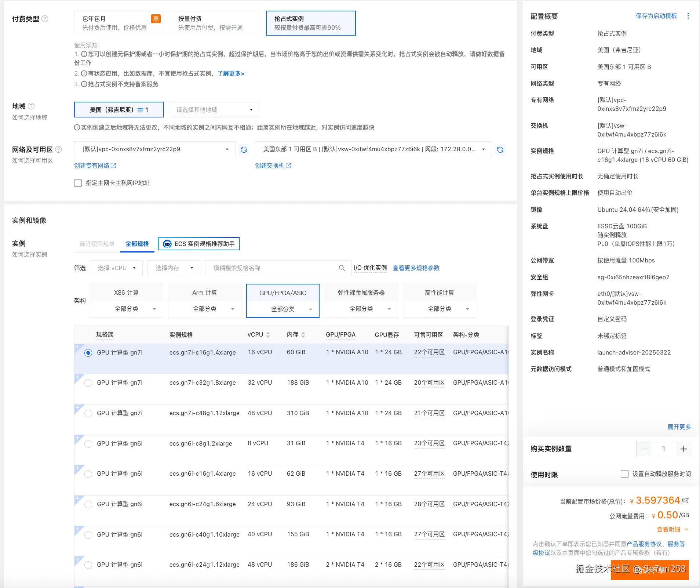Enable 设置自动释放服务时间 checkbox
700x588 pixels.
click(624, 474)
